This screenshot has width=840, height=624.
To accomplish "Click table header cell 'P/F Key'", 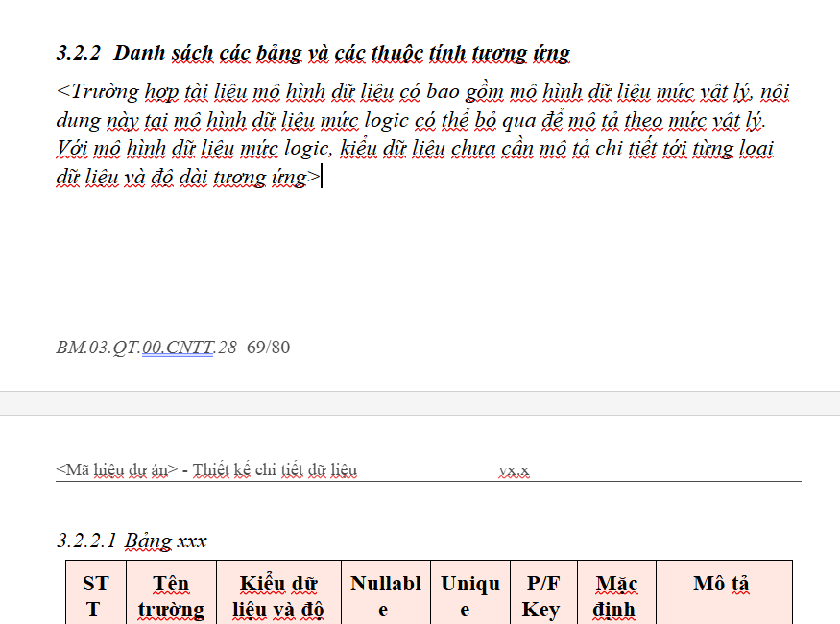I will click(543, 592).
